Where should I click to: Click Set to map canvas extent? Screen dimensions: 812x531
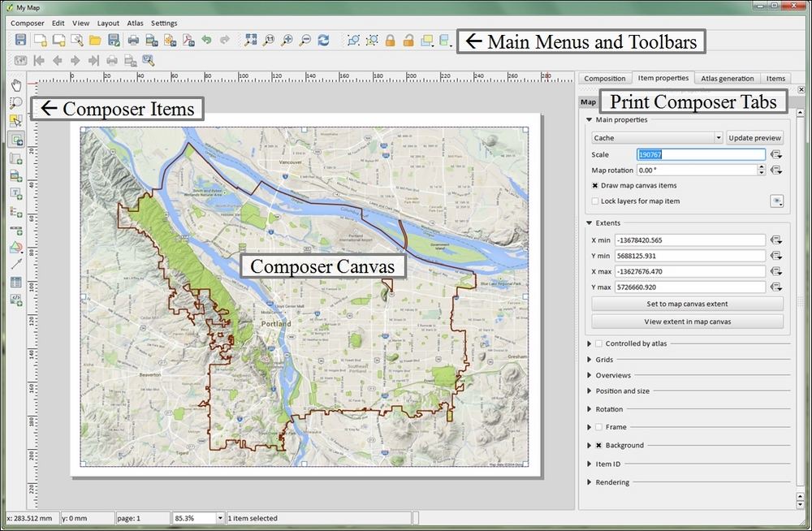(687, 304)
